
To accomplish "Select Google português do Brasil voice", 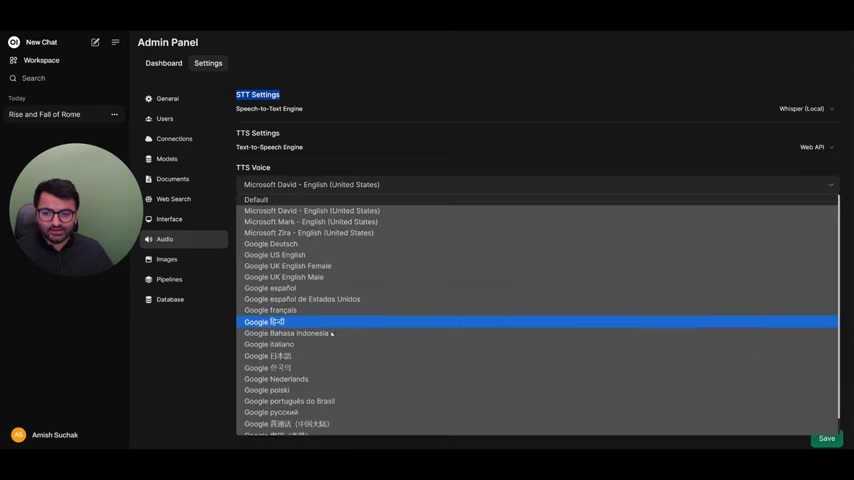I will (x=537, y=401).
